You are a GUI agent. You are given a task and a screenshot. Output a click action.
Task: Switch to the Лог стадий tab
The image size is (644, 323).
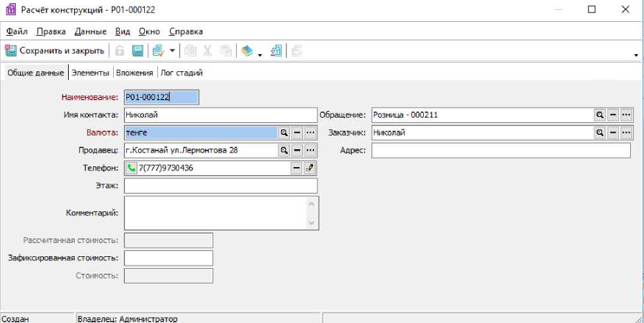click(182, 73)
